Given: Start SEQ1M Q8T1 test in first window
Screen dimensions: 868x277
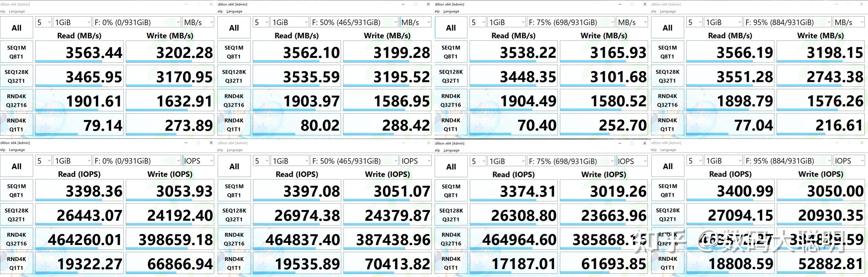Looking at the screenshot, I should (17, 51).
